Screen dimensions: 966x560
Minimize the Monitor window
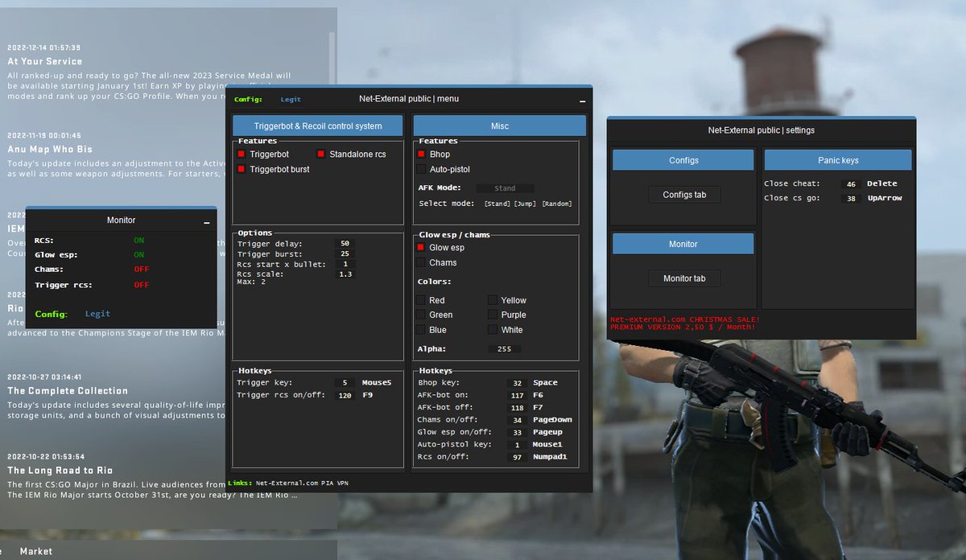click(207, 222)
